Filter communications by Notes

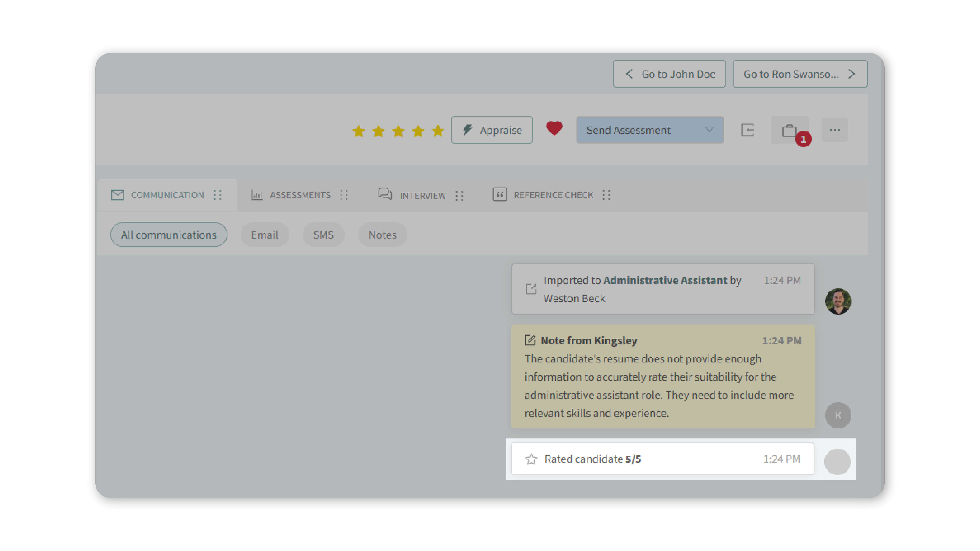click(x=382, y=235)
